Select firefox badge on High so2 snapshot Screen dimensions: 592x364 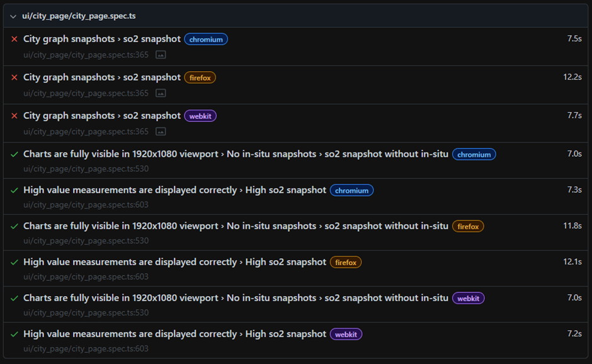(x=346, y=262)
